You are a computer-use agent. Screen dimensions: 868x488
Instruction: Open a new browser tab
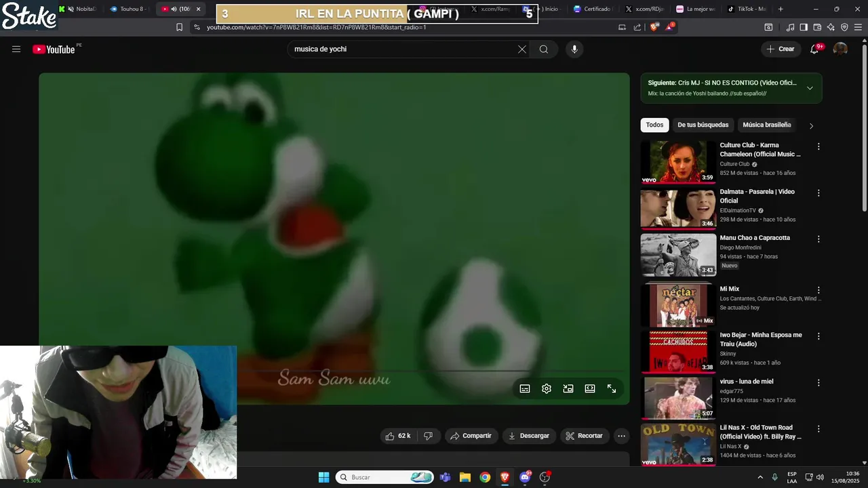[781, 9]
